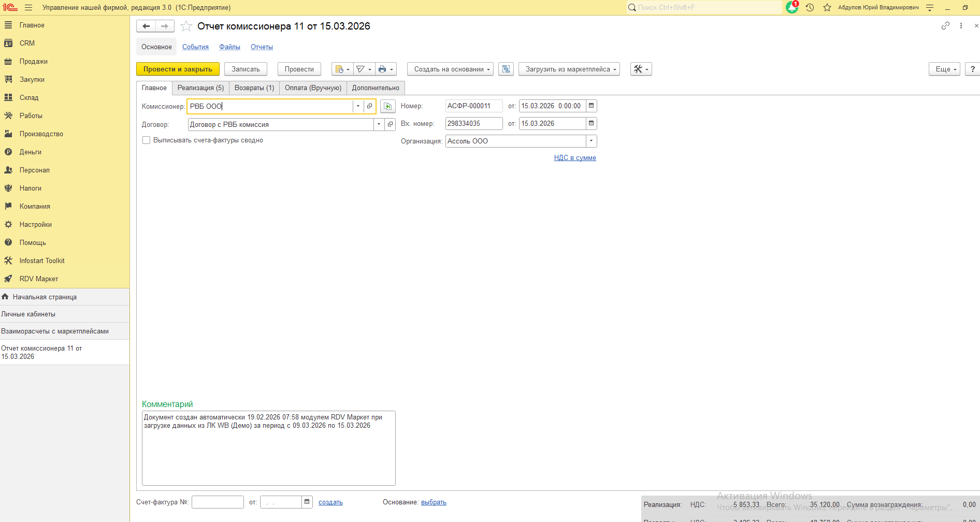Open the Настройки section
The width and height of the screenshot is (980, 522).
click(36, 224)
